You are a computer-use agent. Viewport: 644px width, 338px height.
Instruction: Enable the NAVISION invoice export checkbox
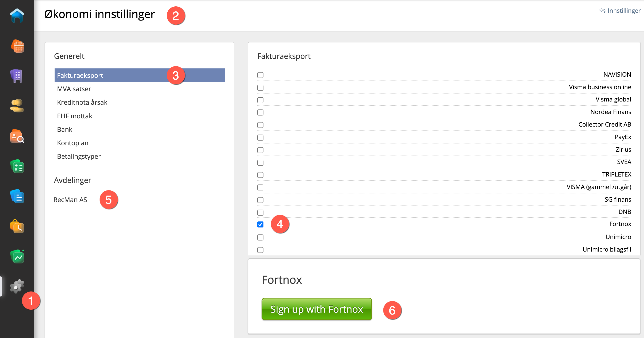[x=260, y=75]
